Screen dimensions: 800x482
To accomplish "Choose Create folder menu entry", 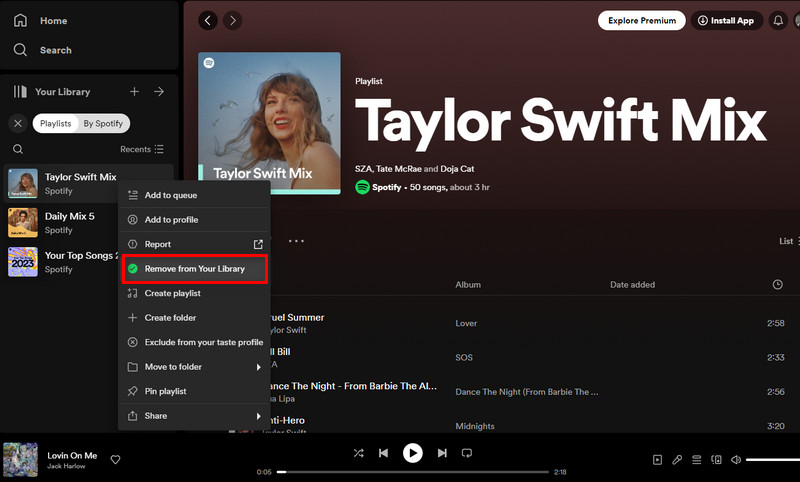I will [x=194, y=318].
